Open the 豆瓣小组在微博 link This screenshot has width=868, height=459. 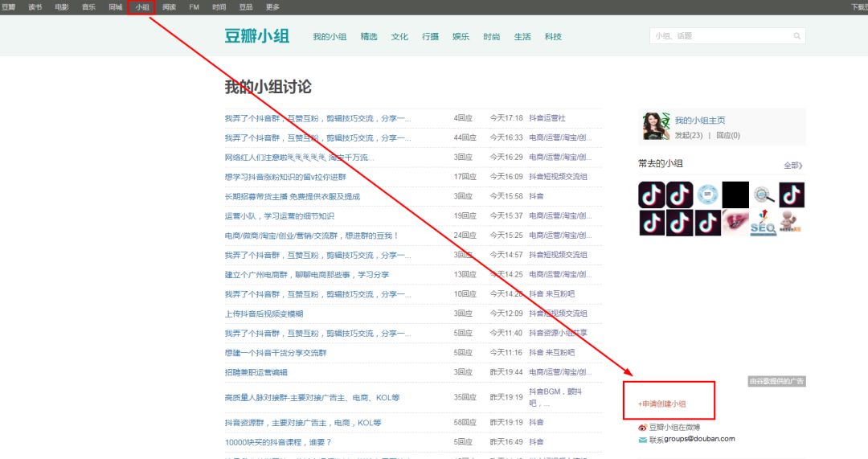coord(674,428)
